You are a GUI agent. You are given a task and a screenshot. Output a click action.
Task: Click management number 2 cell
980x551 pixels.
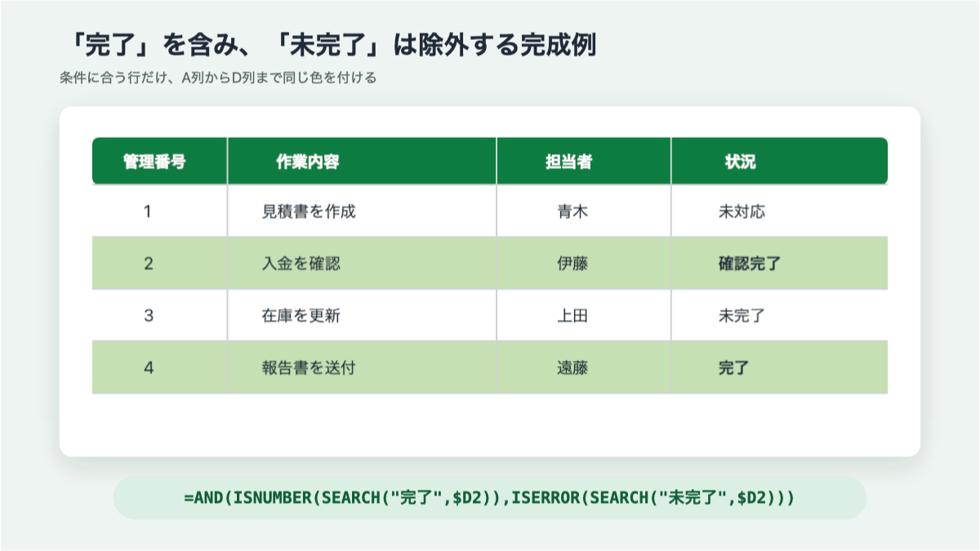click(x=159, y=264)
